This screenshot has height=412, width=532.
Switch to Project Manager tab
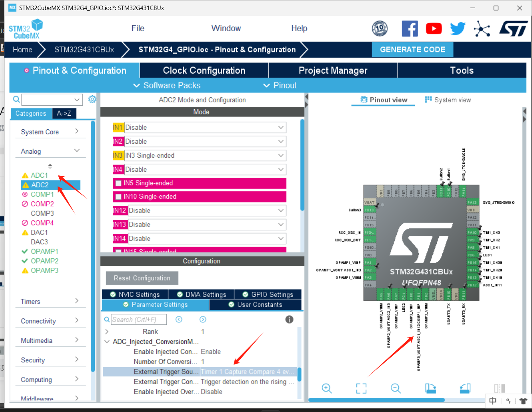pyautogui.click(x=333, y=70)
